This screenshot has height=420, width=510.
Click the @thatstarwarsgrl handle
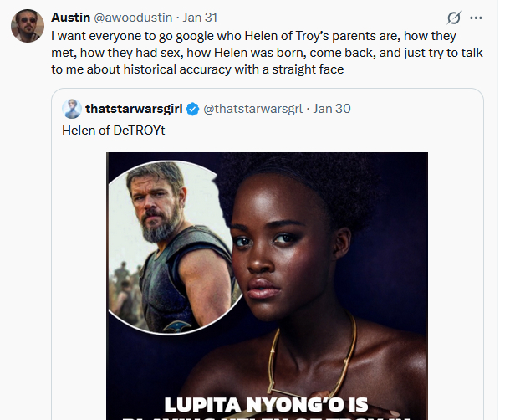253,109
